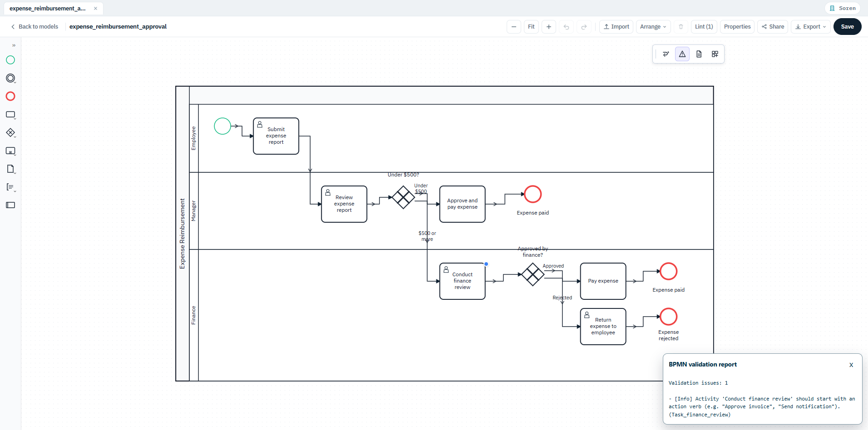Select the text annotation tool in palette
This screenshot has height=430, width=868.
click(x=10, y=187)
